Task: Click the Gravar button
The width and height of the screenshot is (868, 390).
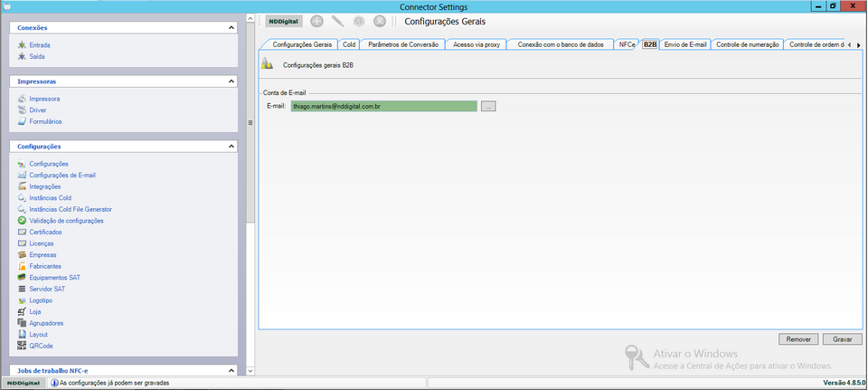Action: 843,339
